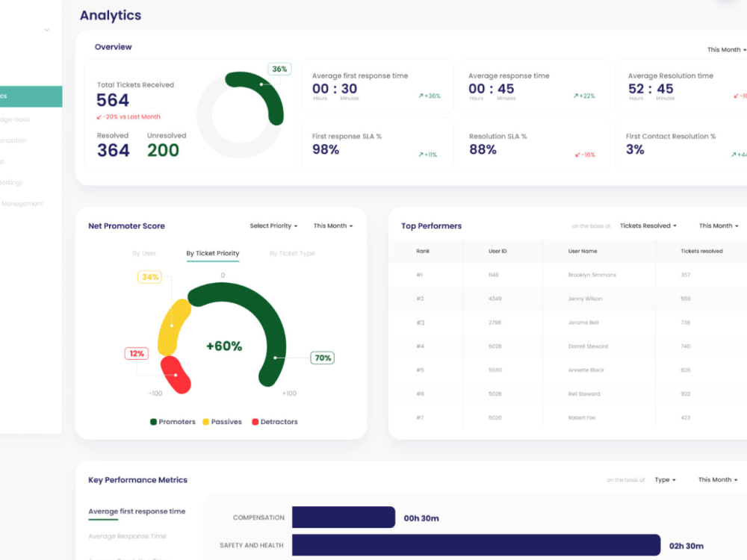747x560 pixels.
Task: Open the Management sidebar item
Action: (x=22, y=204)
